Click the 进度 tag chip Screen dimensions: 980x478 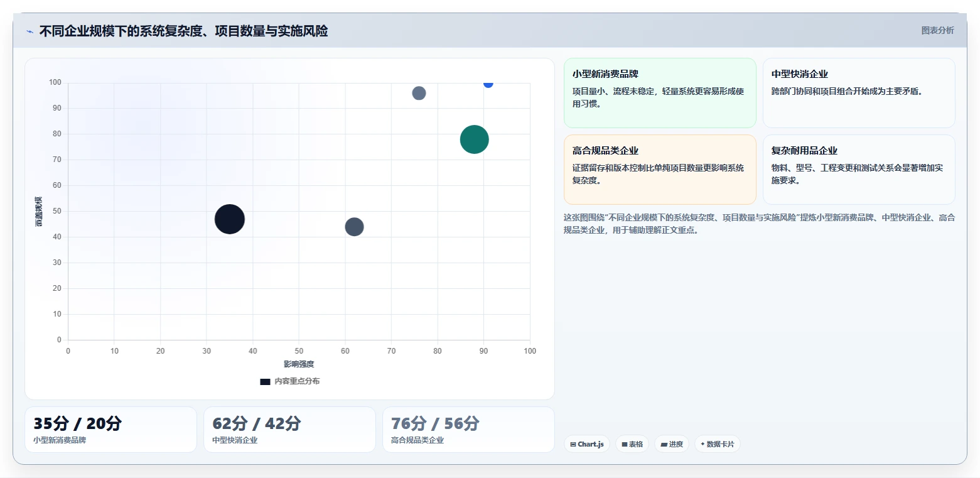pyautogui.click(x=672, y=444)
